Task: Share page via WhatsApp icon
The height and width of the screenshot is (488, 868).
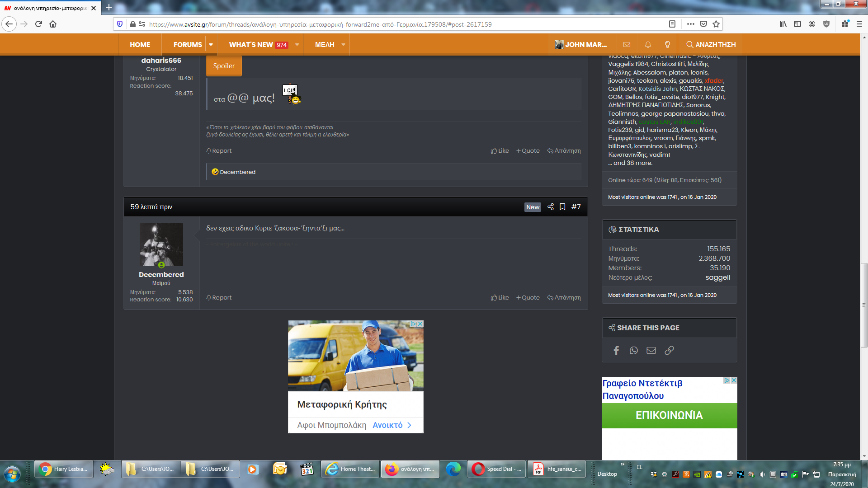Action: [634, 351]
